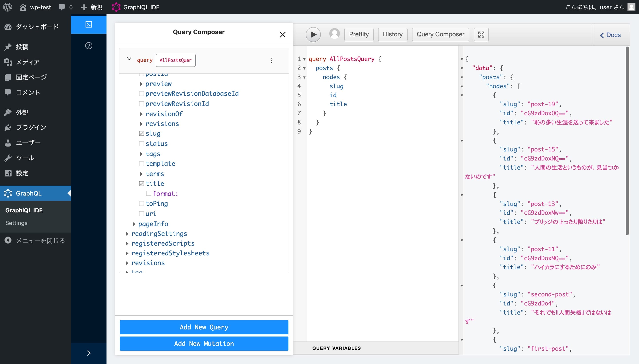Image resolution: width=639 pixels, height=364 pixels.
Task: Click Add New Mutation button
Action: [204, 343]
